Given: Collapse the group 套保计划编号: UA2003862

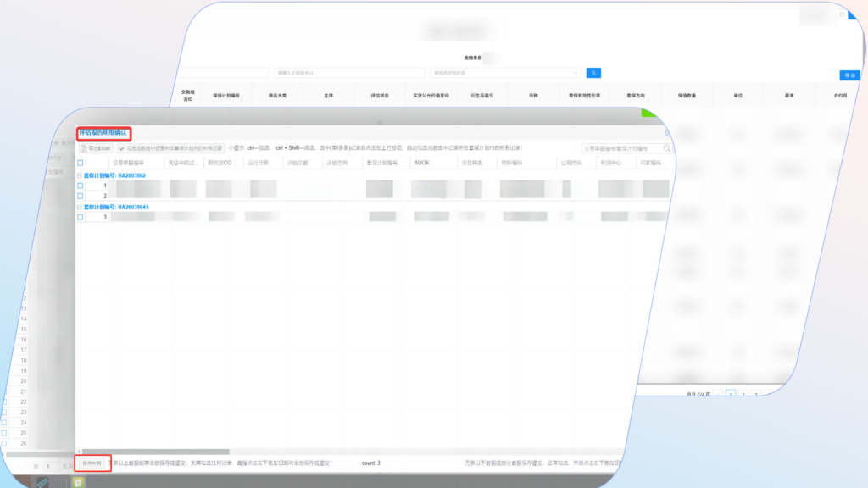Looking at the screenshot, I should coord(79,175).
